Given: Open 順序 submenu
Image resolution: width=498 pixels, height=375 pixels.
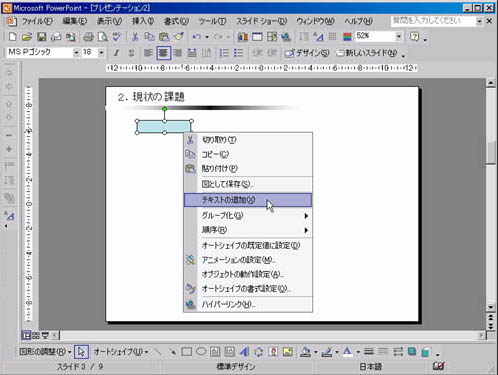Looking at the screenshot, I should (248, 230).
